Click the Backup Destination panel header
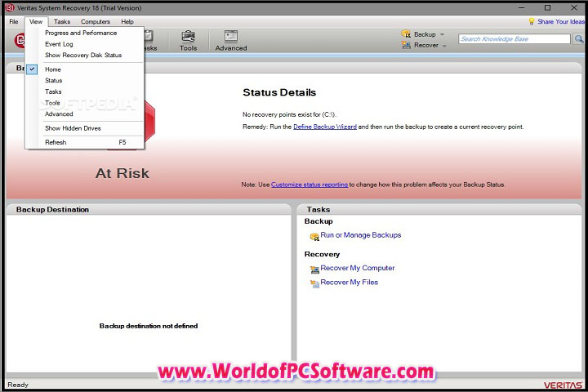Image resolution: width=588 pixels, height=392 pixels. 149,209
